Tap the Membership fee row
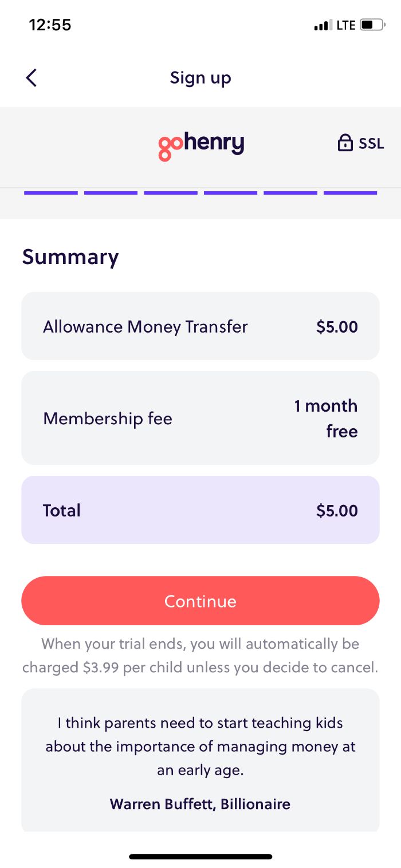The height and width of the screenshot is (868, 401). point(200,418)
